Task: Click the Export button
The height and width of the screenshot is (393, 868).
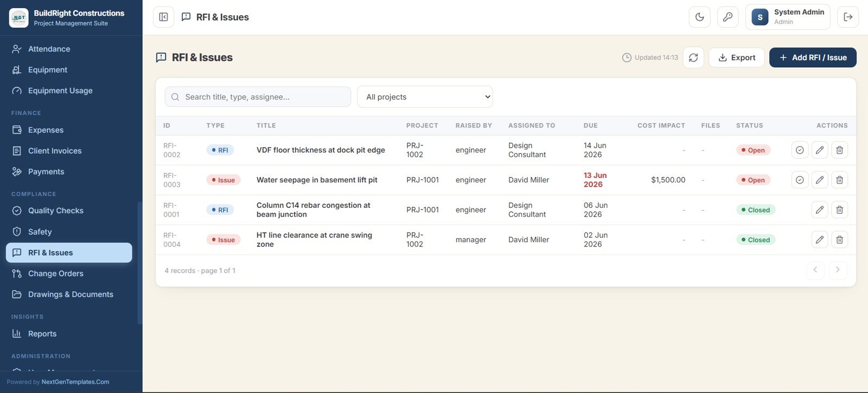Action: tap(737, 58)
